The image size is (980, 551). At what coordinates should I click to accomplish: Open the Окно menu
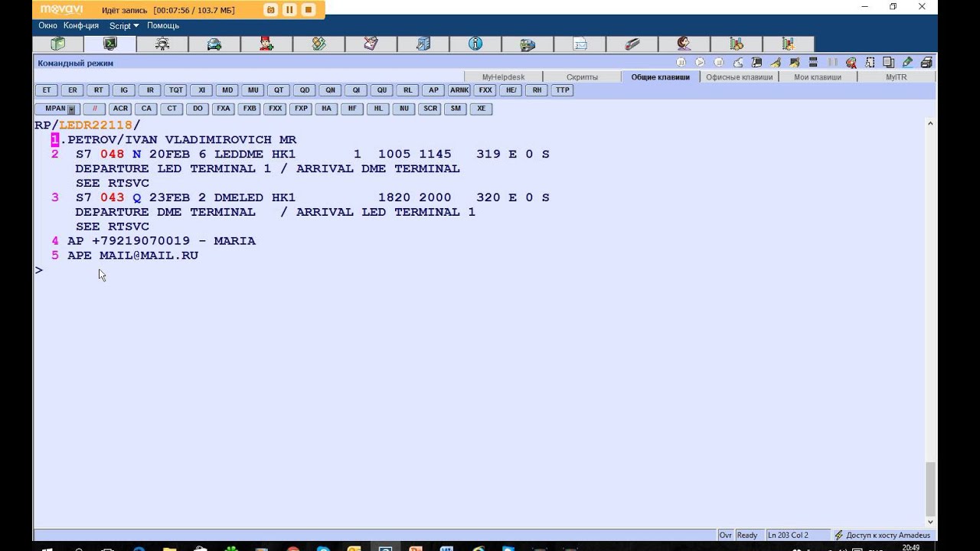point(47,25)
